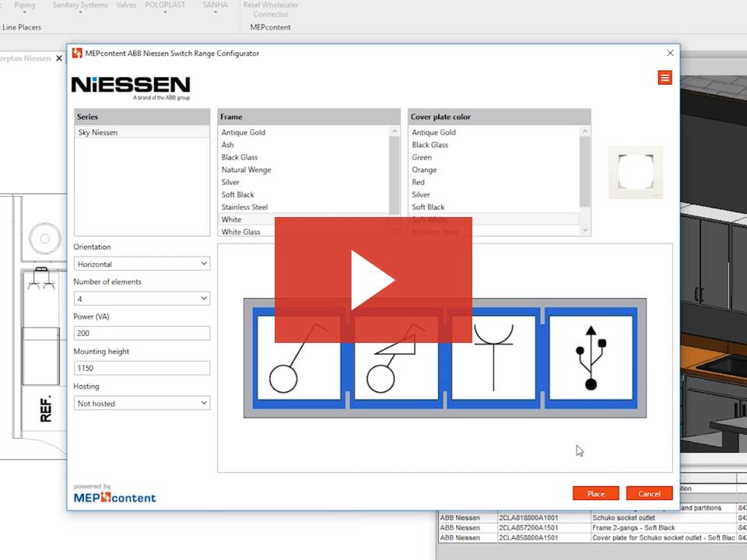
Task: Select White Glass in the Frame list
Action: 240,232
